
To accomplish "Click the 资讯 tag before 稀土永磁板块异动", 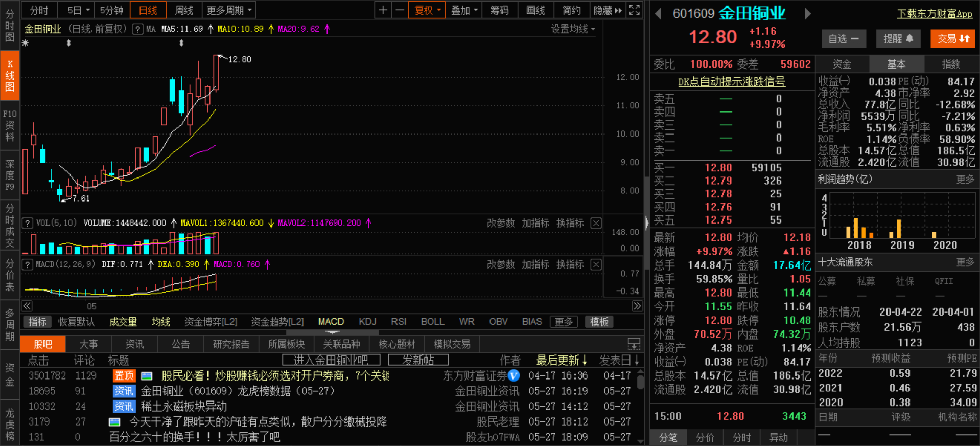I will click(x=124, y=407).
